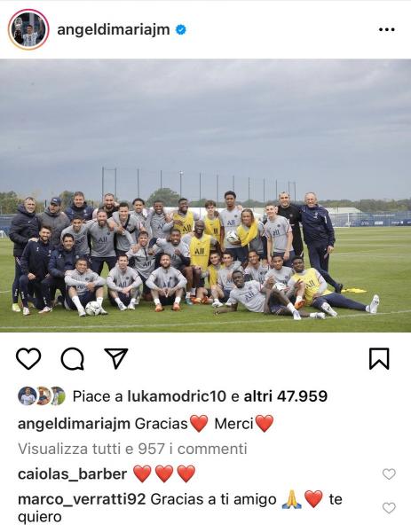Open marco_verratti92 commenter profile
Screen dimensions: 411x532
click(x=82, y=499)
